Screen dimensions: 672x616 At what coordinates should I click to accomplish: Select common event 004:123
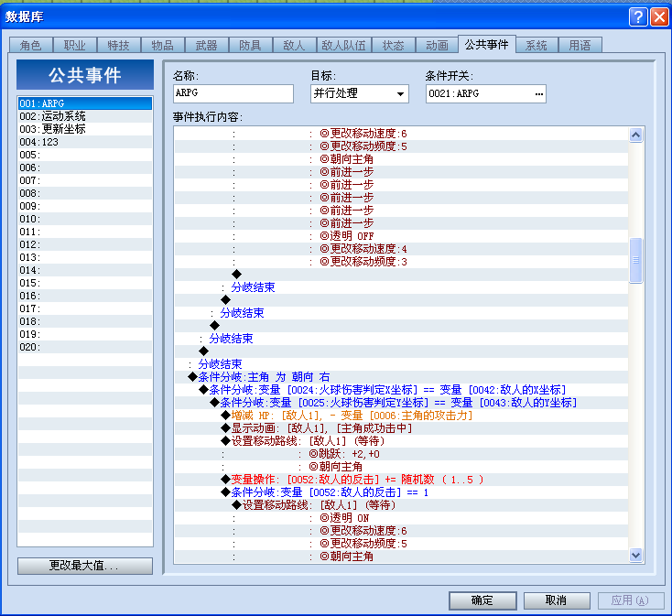coord(85,142)
